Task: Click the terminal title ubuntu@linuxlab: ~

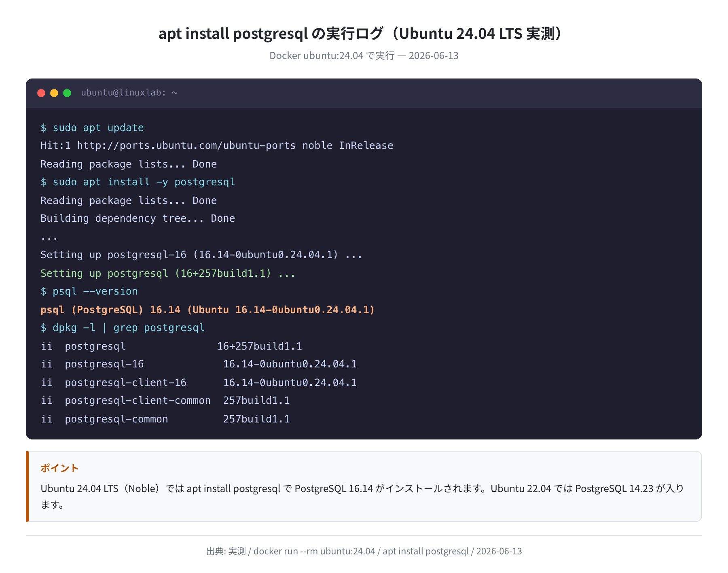Action: click(x=129, y=93)
